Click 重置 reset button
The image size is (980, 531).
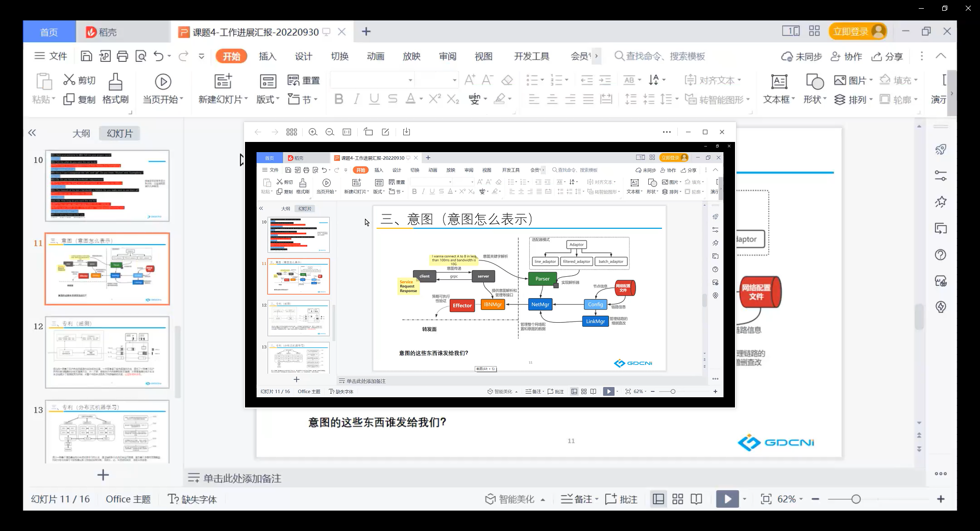coord(303,80)
